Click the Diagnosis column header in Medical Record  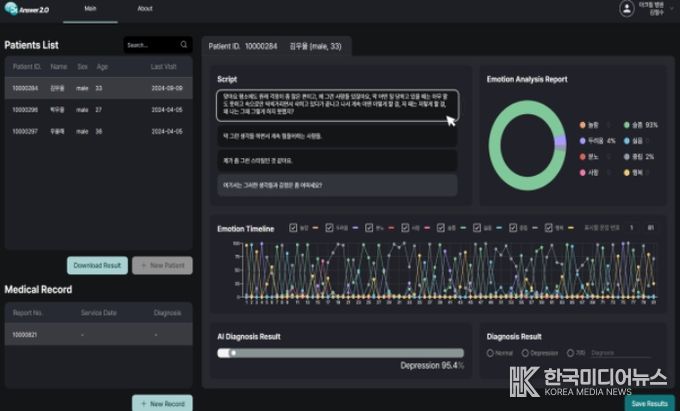[x=167, y=313]
